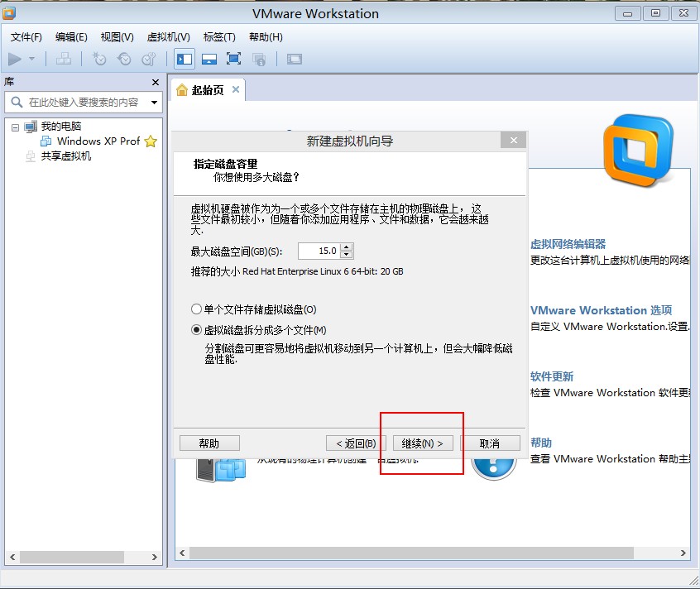Click the console view toolbar icon
The image size is (700, 589).
[295, 59]
